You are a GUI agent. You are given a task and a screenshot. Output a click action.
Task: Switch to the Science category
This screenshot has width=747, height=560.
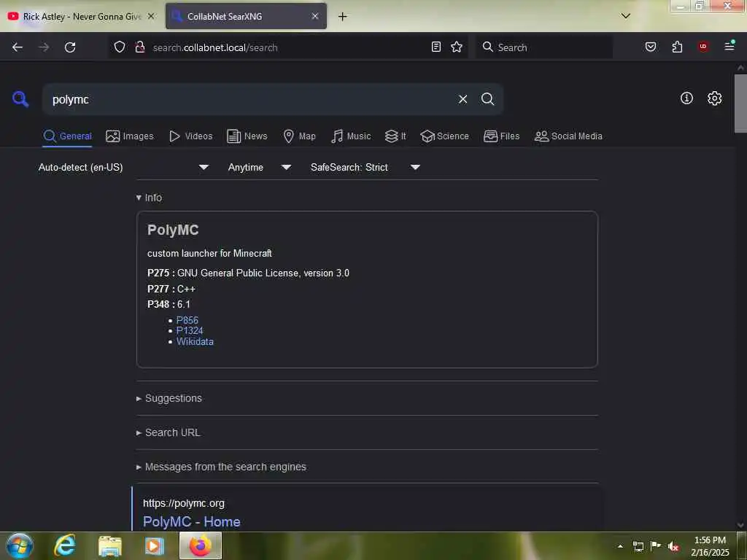click(444, 136)
